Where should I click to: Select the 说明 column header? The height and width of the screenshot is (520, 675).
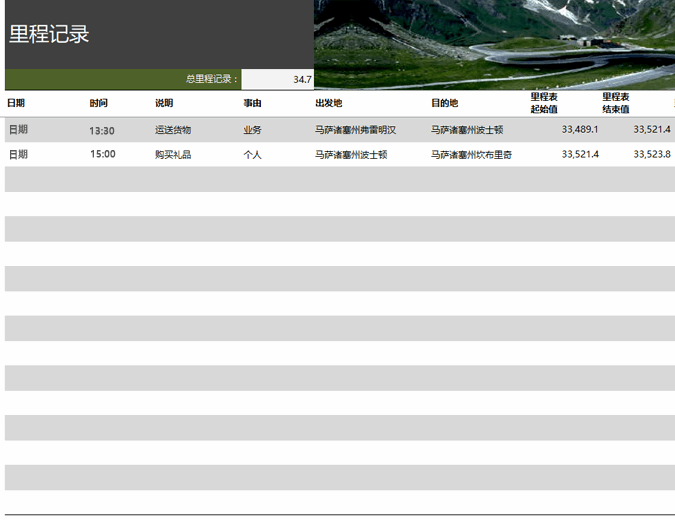coord(164,103)
